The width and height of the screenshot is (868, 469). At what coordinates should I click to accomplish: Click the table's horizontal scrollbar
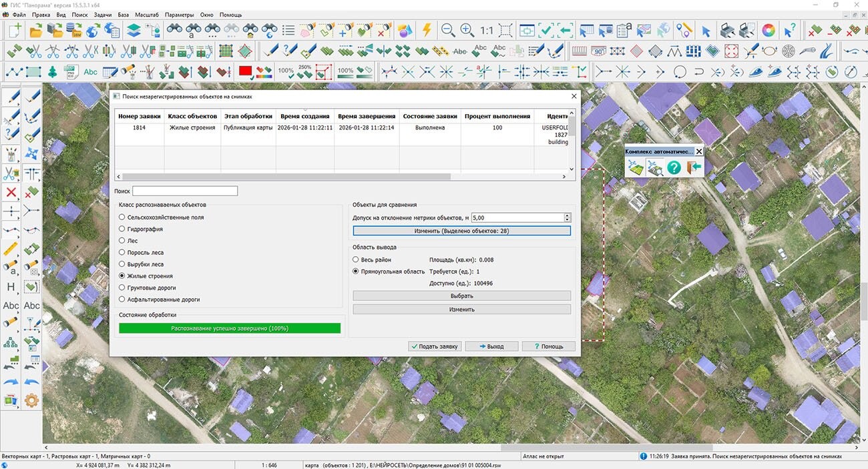tap(288, 177)
